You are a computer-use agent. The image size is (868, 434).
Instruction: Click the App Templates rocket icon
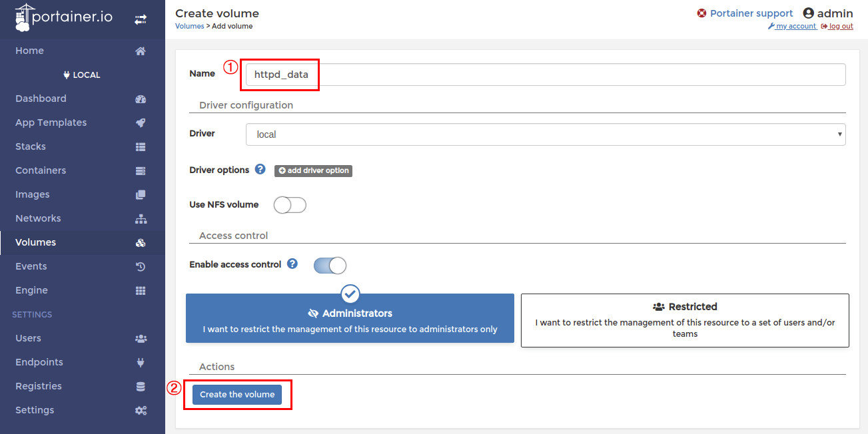[141, 123]
